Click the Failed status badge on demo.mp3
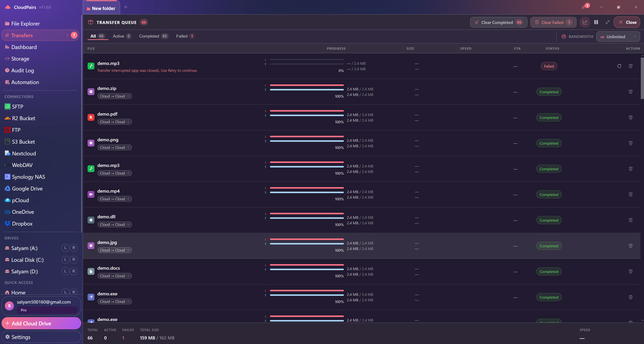 pos(549,66)
